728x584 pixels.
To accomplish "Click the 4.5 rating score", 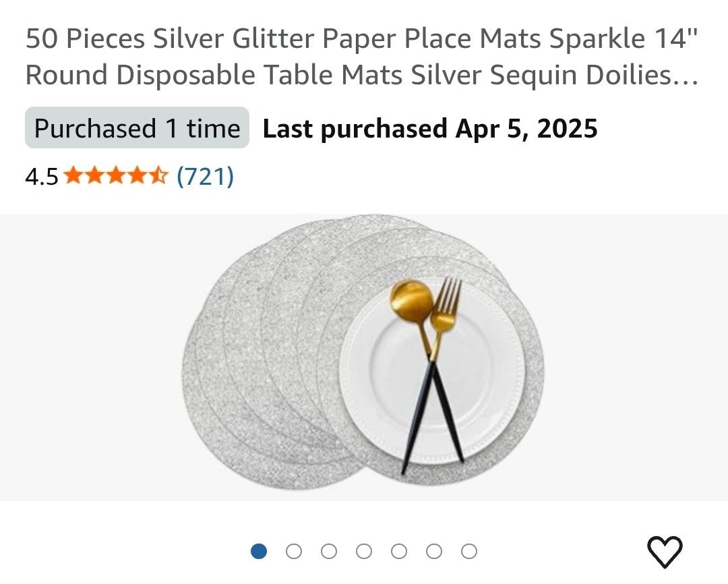I will (x=41, y=176).
